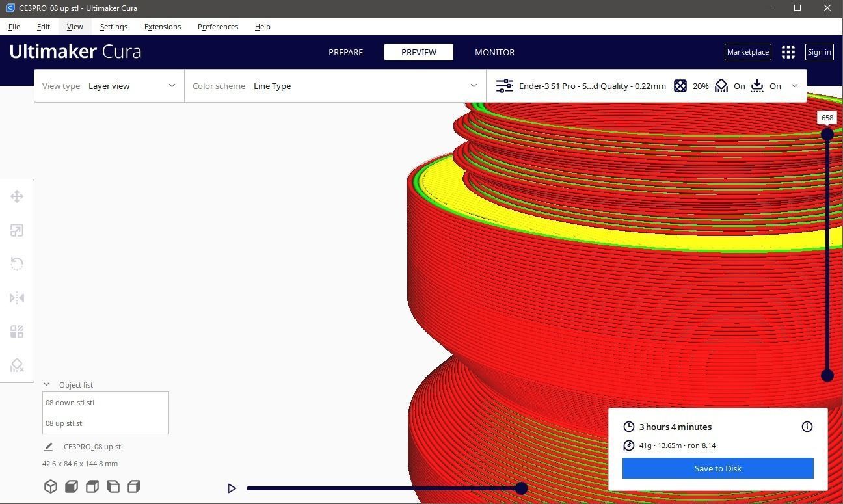843x504 pixels.
Task: Select the Rotate tool
Action: (x=17, y=264)
